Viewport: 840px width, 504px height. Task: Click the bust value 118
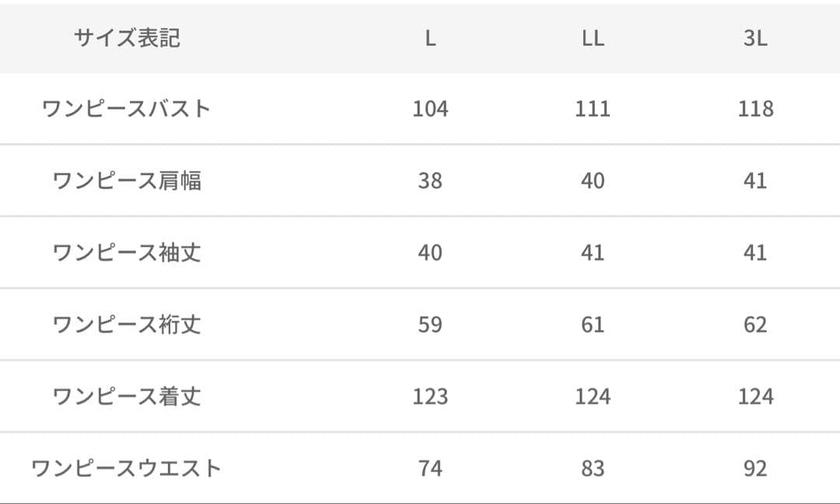[x=755, y=109]
